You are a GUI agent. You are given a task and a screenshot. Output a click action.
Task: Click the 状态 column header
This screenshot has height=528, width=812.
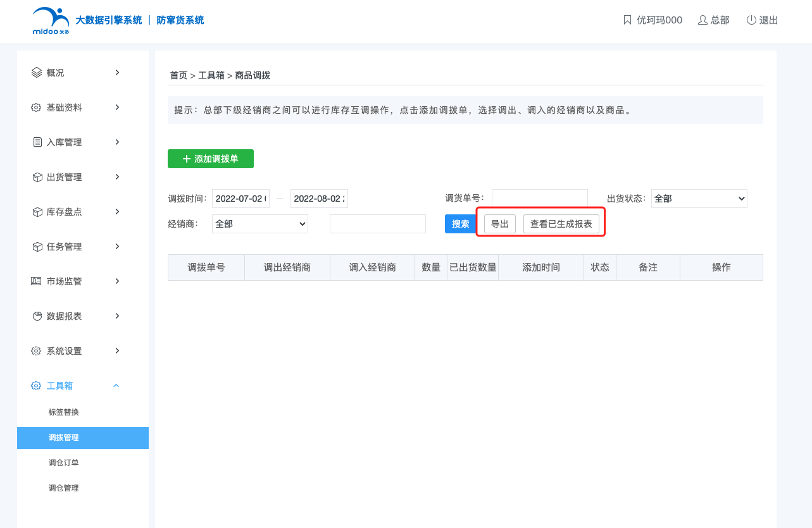tap(600, 267)
